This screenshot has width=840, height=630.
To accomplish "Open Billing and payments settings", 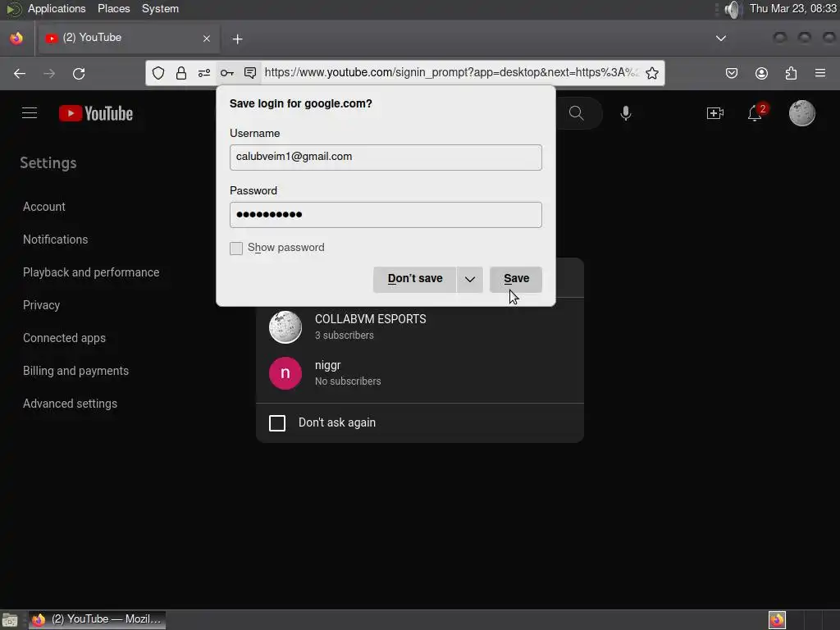I will (x=75, y=371).
